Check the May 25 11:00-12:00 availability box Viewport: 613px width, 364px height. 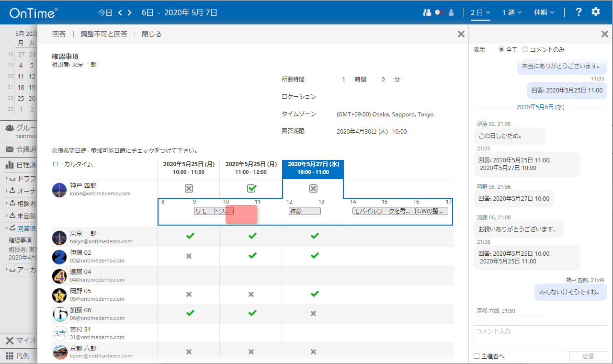point(251,188)
